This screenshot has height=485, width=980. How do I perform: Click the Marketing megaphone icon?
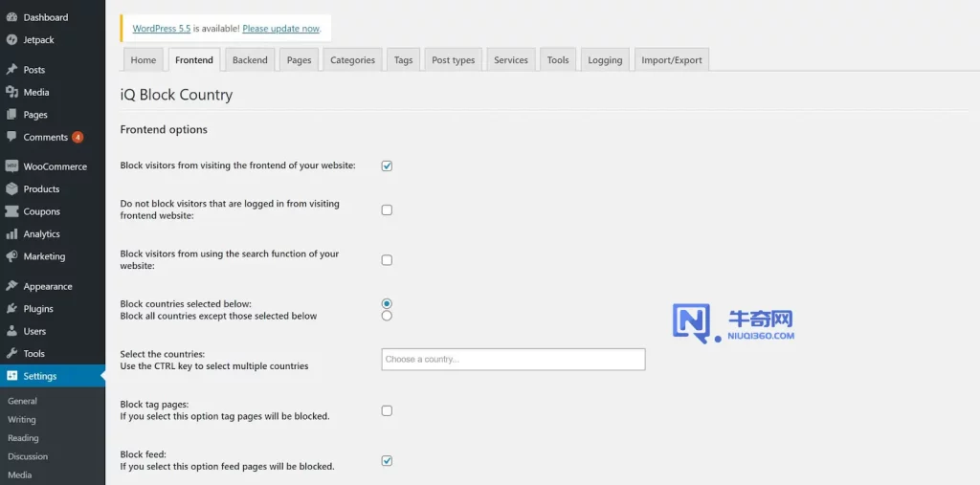coord(11,256)
